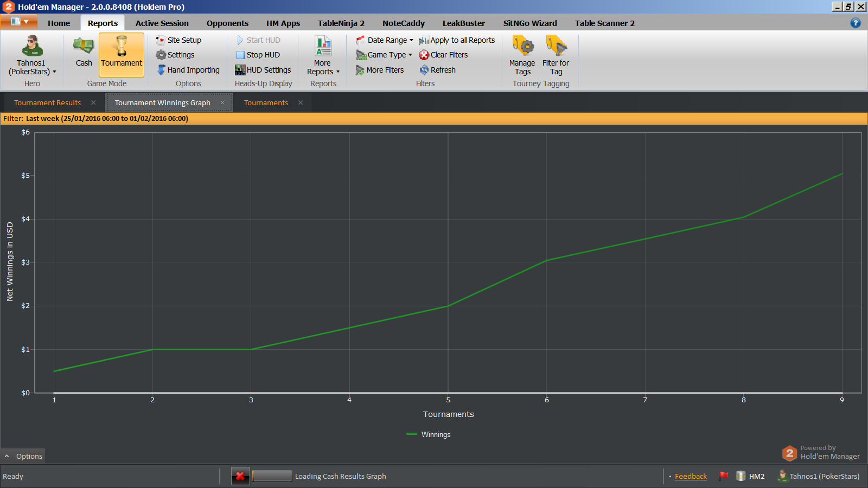The height and width of the screenshot is (488, 868).
Task: Switch to the Opponents ribbon tab
Action: click(x=227, y=23)
